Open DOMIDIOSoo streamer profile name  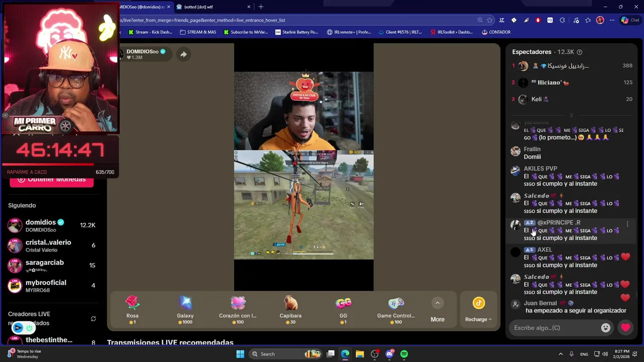click(x=142, y=52)
